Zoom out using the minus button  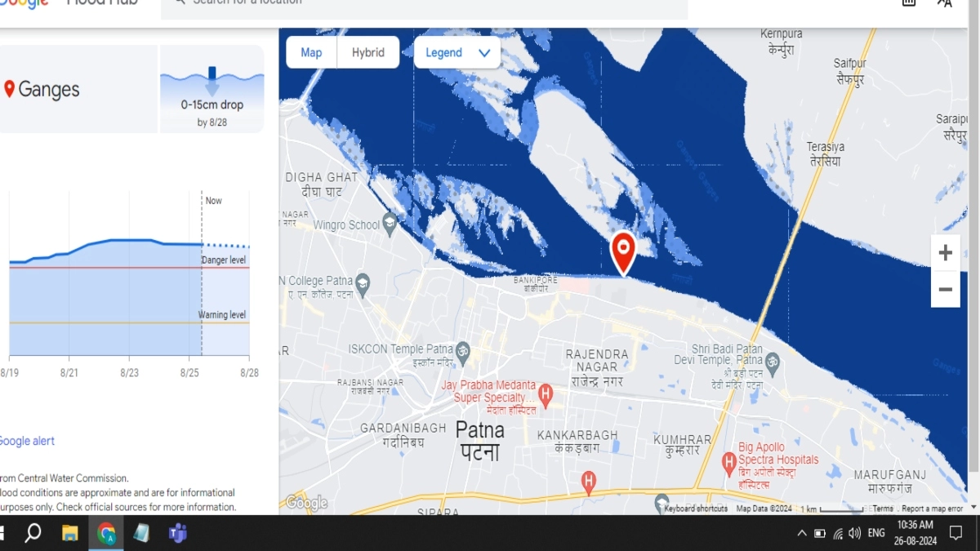[x=945, y=290]
